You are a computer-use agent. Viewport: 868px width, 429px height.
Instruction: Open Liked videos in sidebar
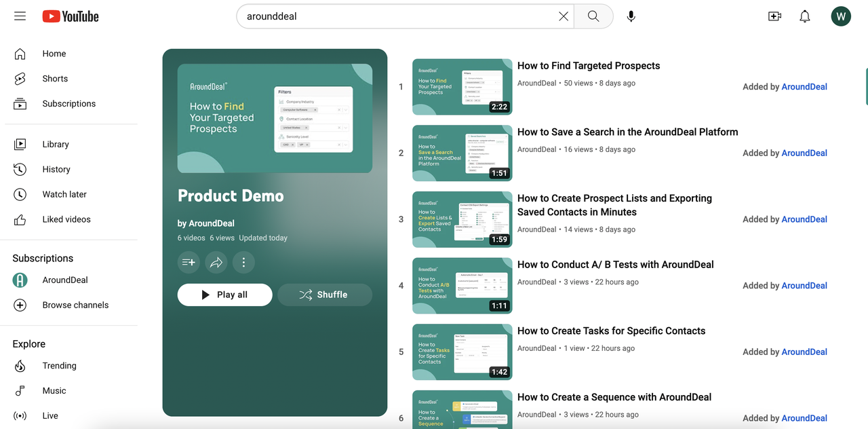(66, 219)
